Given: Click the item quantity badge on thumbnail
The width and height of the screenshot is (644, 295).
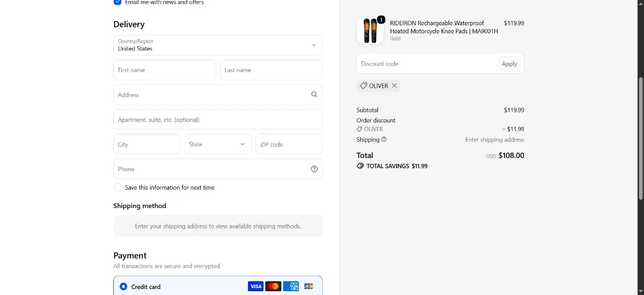Looking at the screenshot, I should (x=381, y=20).
